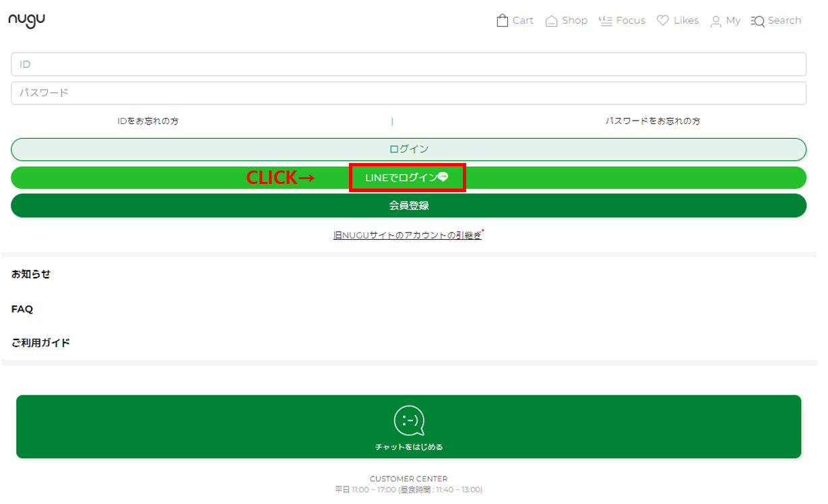Open the パスワードをお忘れの方 link
This screenshot has width=828, height=504.
[652, 121]
